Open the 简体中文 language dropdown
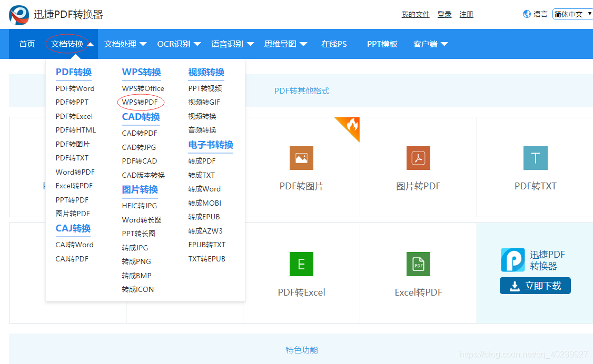593x364 pixels. tap(572, 14)
